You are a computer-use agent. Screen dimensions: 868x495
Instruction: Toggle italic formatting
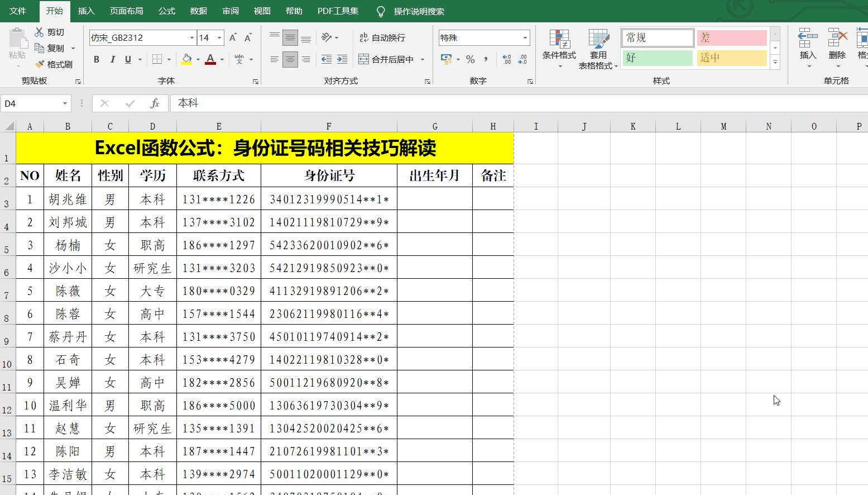(112, 59)
